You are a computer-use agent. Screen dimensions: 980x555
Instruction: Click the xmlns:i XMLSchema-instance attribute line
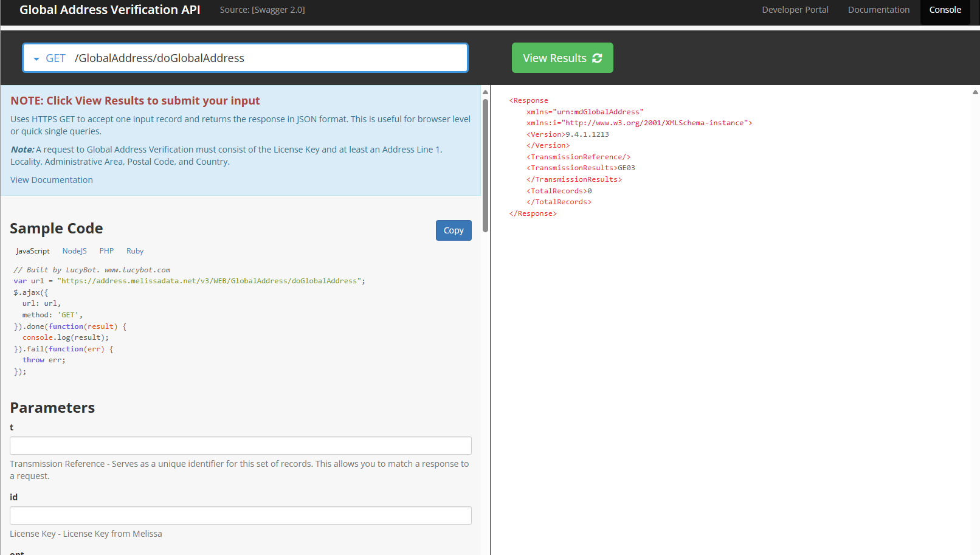click(x=640, y=123)
